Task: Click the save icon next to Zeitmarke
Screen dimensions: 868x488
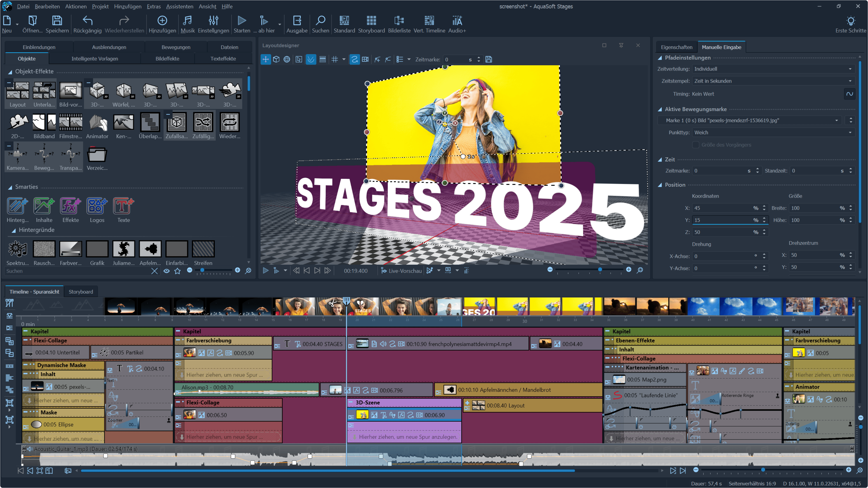Action: 488,60
